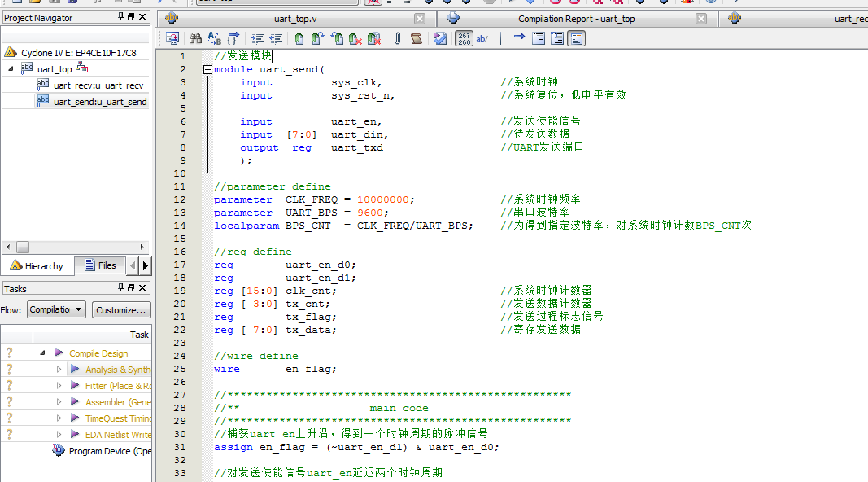The height and width of the screenshot is (482, 868).
Task: Collapse module uart_send code fold marker
Action: (x=207, y=70)
